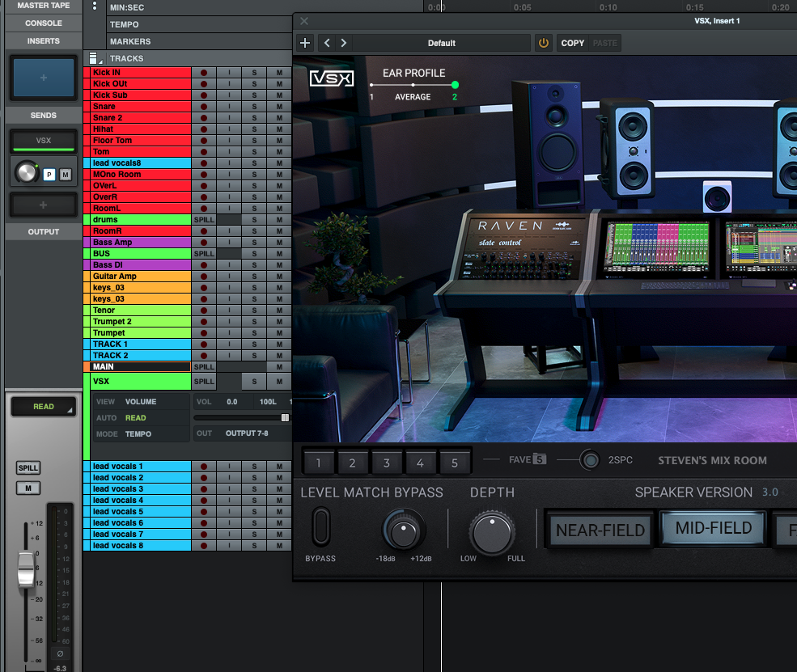Click the channel strip volume fader handle
Image resolution: width=797 pixels, height=672 pixels.
(x=26, y=570)
